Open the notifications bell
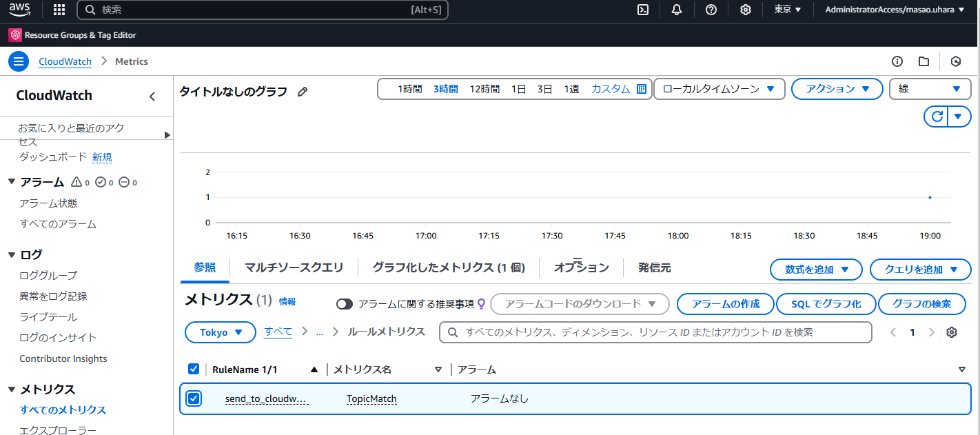Screen dimensions: 980x435 click(x=677, y=10)
